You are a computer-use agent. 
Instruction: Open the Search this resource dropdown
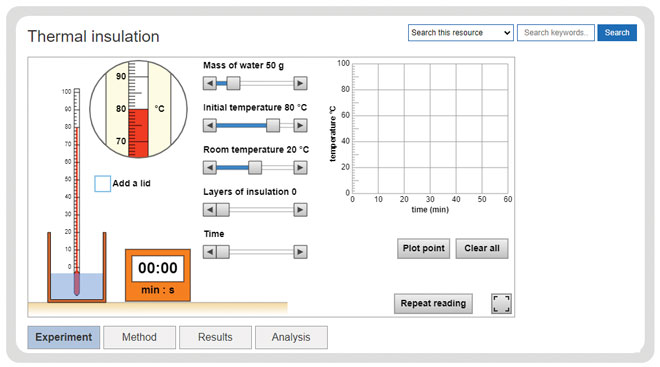pos(460,32)
